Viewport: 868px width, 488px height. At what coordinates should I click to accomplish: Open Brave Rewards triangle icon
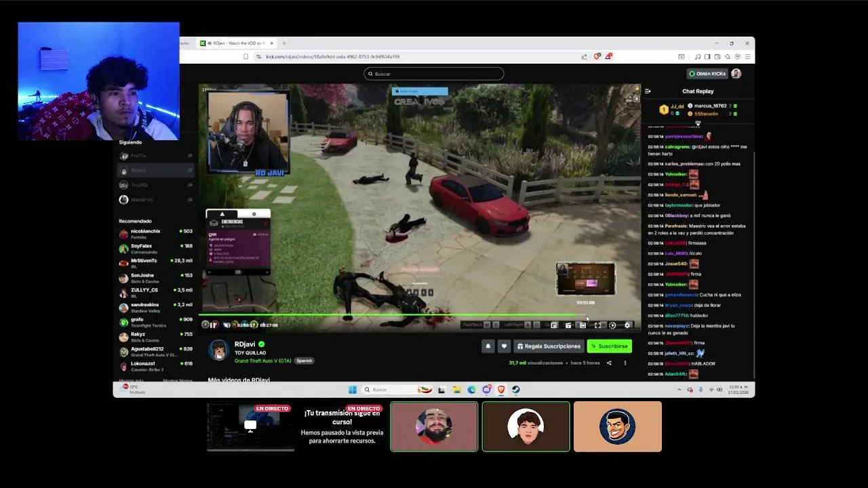pos(608,57)
